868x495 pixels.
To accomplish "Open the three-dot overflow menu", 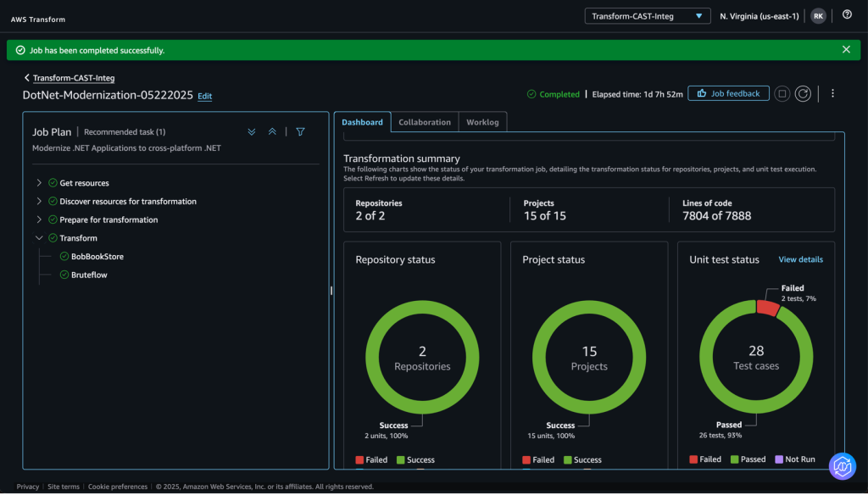I will (833, 94).
